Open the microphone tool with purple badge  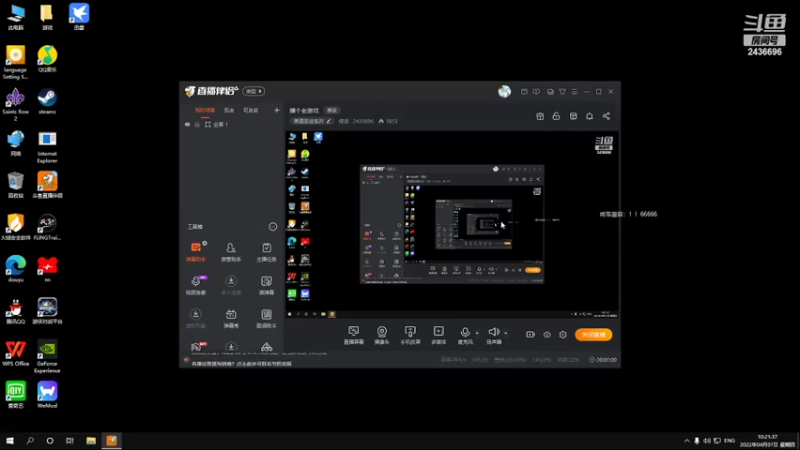point(196,285)
